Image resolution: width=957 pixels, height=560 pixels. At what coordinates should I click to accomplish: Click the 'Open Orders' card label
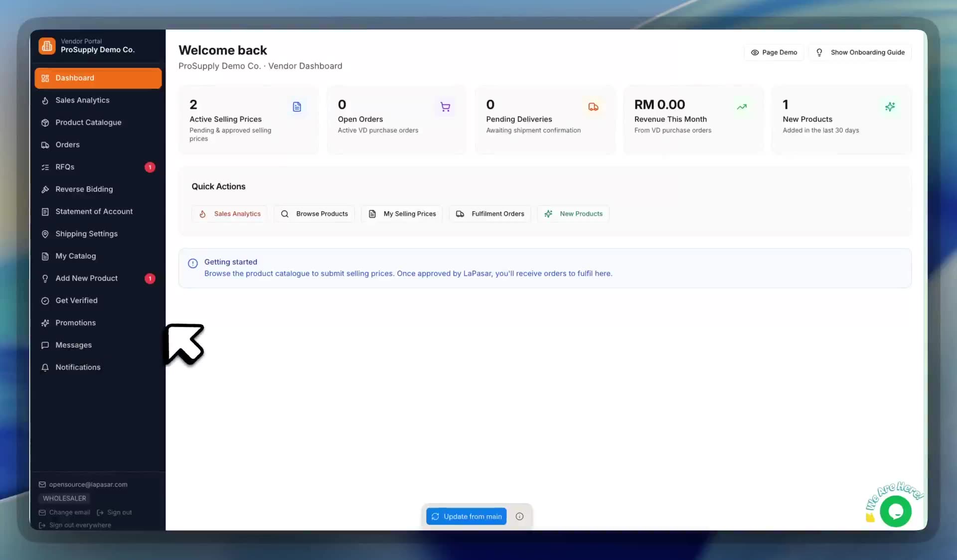click(x=360, y=120)
